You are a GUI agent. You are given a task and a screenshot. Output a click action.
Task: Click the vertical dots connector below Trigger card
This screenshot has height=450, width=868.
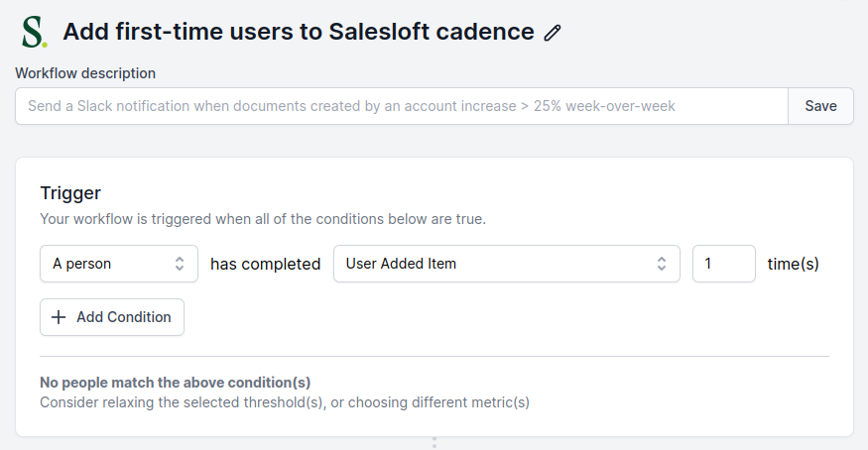tap(434, 442)
